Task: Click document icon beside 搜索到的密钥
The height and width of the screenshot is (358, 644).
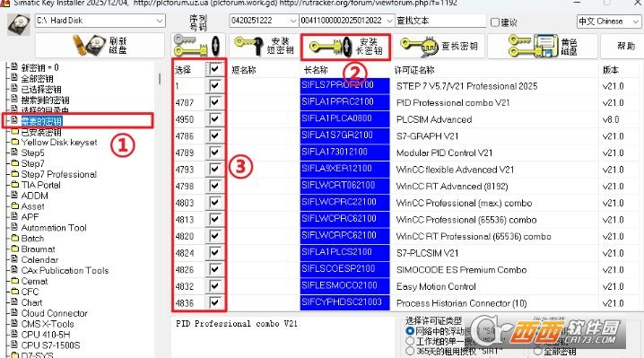Action: pyautogui.click(x=14, y=99)
